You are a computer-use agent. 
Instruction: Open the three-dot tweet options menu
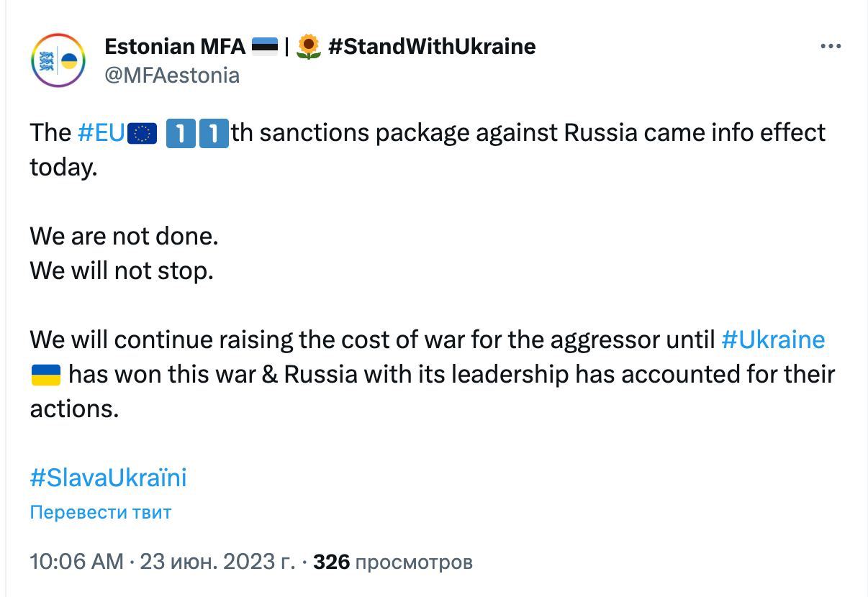coord(831,45)
